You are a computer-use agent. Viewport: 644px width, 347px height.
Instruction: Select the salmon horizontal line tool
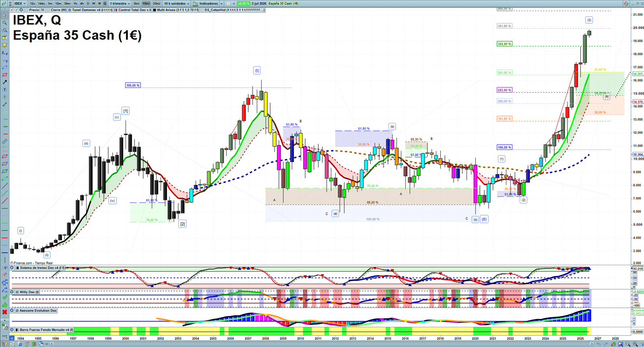[5, 216]
